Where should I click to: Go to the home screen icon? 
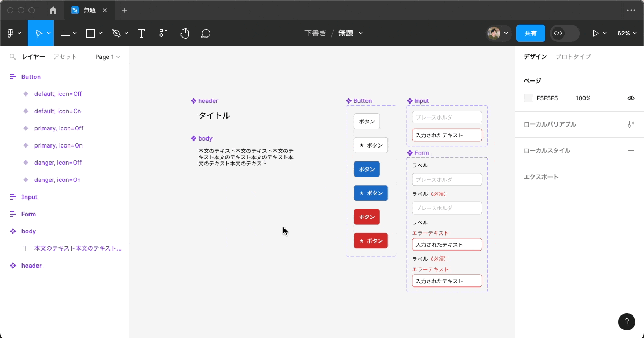click(53, 10)
